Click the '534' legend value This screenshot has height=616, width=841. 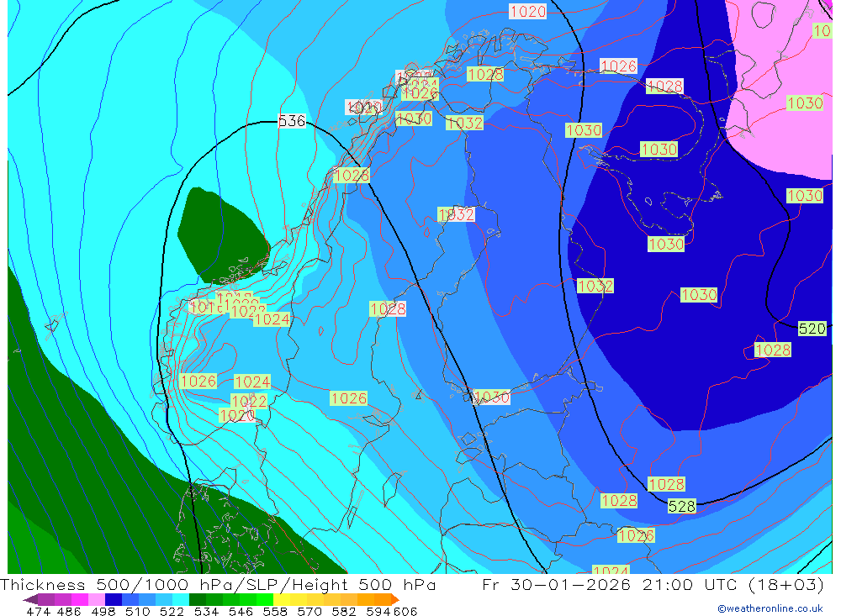[x=205, y=611]
